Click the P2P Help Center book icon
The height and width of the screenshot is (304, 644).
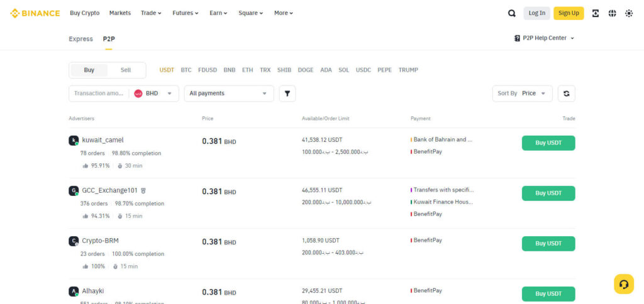click(517, 38)
